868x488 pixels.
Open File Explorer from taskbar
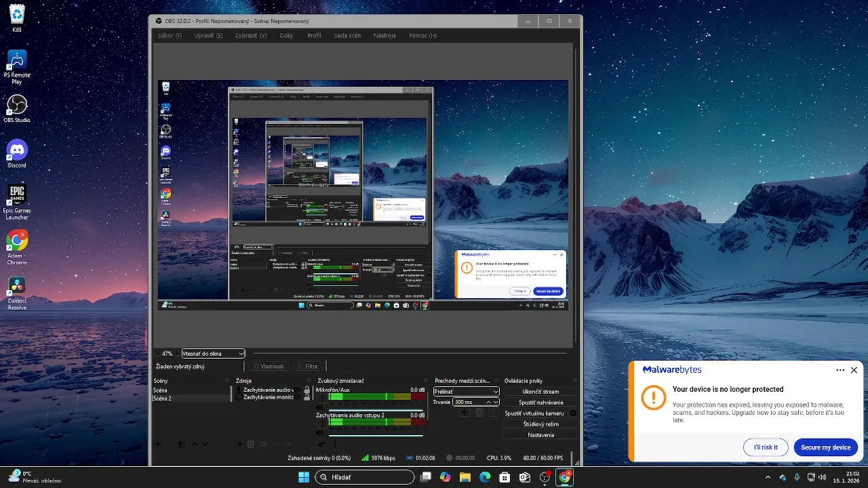[x=465, y=477]
